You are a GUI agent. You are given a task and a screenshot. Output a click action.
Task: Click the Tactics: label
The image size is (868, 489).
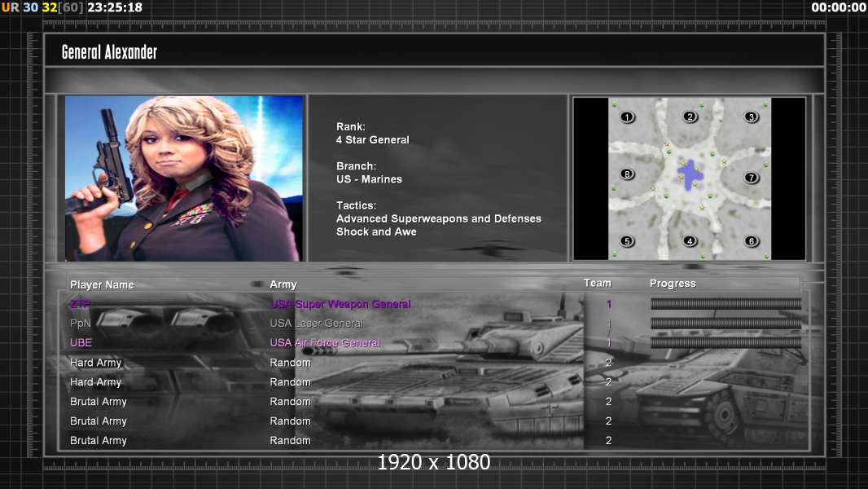coord(356,205)
